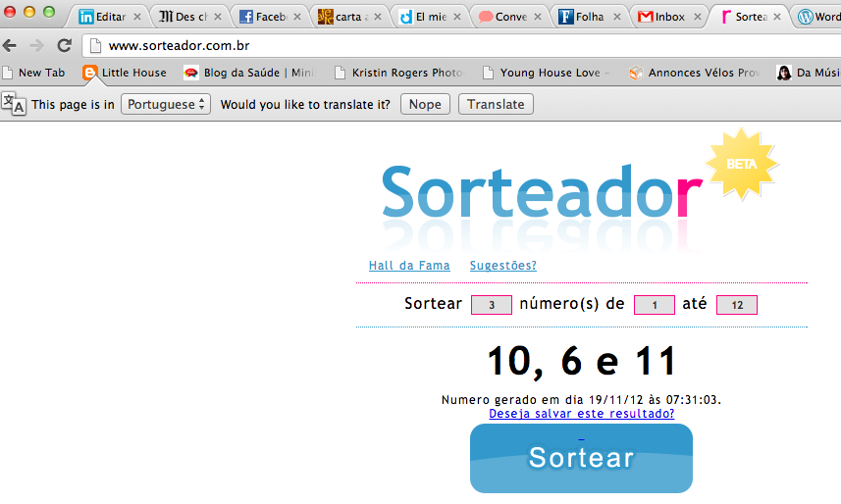Switch to the Facebook tab
This screenshot has height=504, width=841.
pyautogui.click(x=269, y=17)
